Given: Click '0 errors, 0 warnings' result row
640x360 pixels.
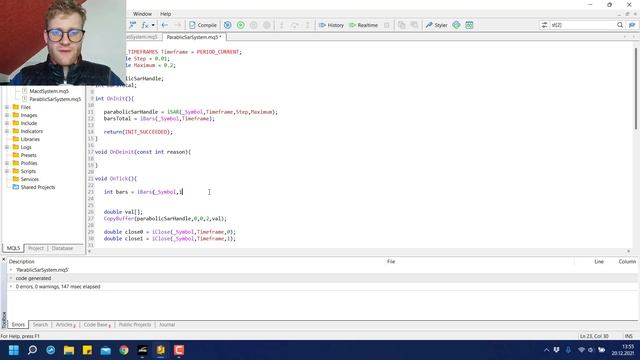Looking at the screenshot, I should [322, 287].
